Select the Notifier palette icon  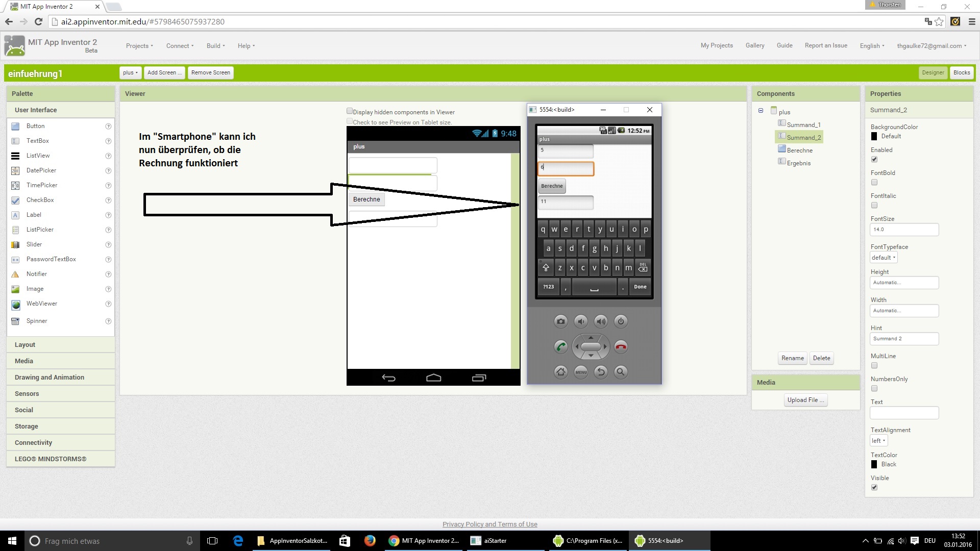(15, 274)
